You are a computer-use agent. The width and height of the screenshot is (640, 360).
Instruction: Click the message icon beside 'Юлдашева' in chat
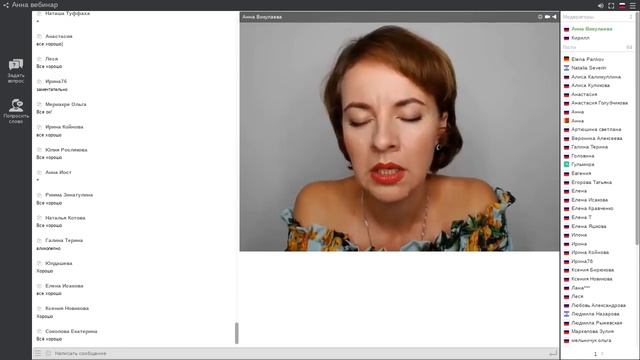[x=40, y=263]
